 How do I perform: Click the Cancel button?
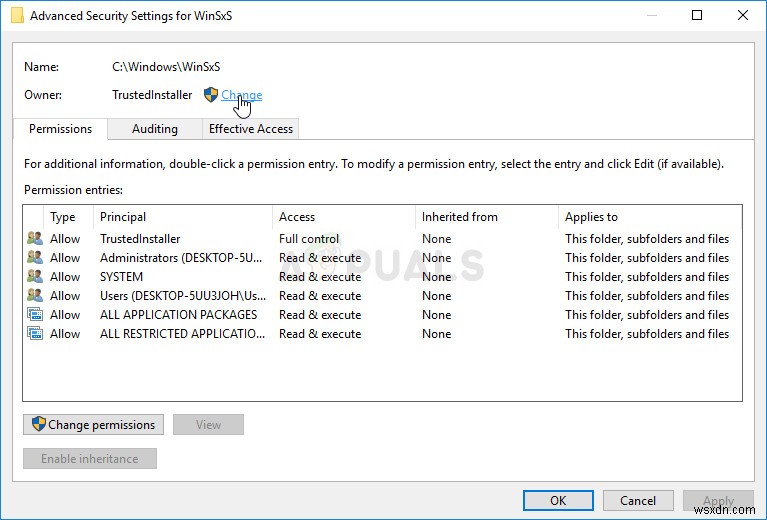click(638, 500)
